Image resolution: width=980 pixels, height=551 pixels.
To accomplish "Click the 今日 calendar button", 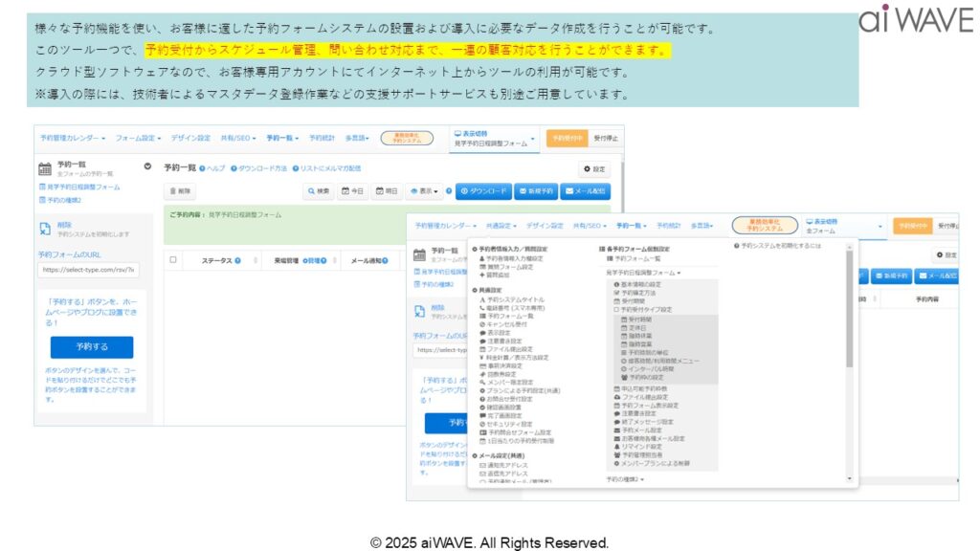I will pyautogui.click(x=353, y=191).
